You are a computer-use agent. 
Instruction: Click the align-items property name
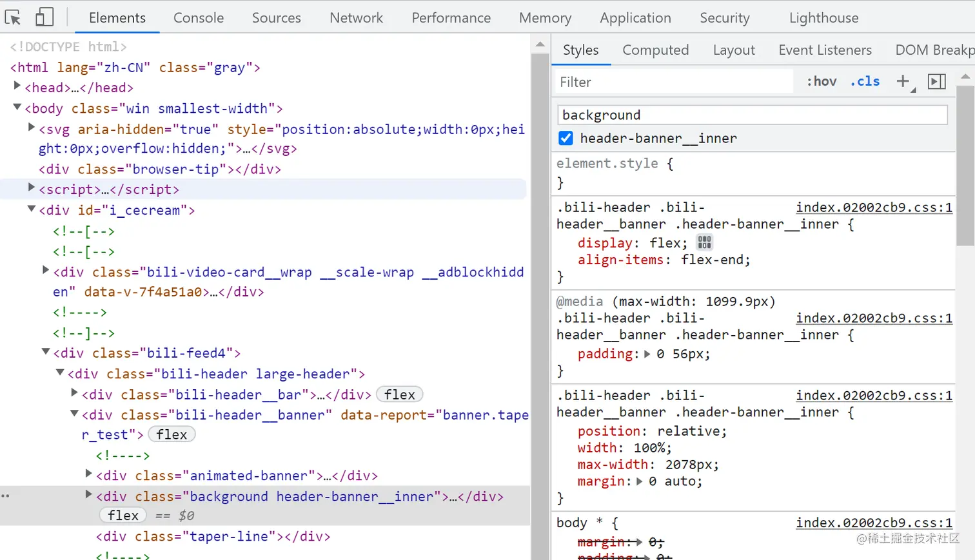(x=620, y=260)
